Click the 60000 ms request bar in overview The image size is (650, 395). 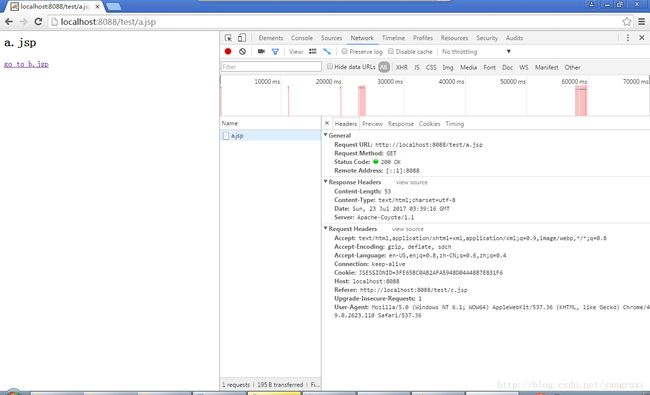581,101
